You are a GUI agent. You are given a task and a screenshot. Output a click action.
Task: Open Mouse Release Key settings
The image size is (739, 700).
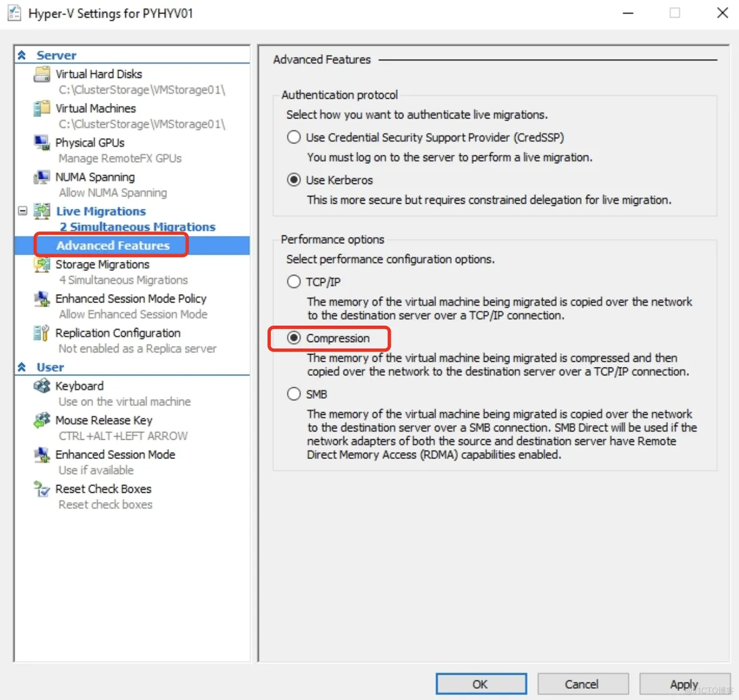tap(104, 420)
